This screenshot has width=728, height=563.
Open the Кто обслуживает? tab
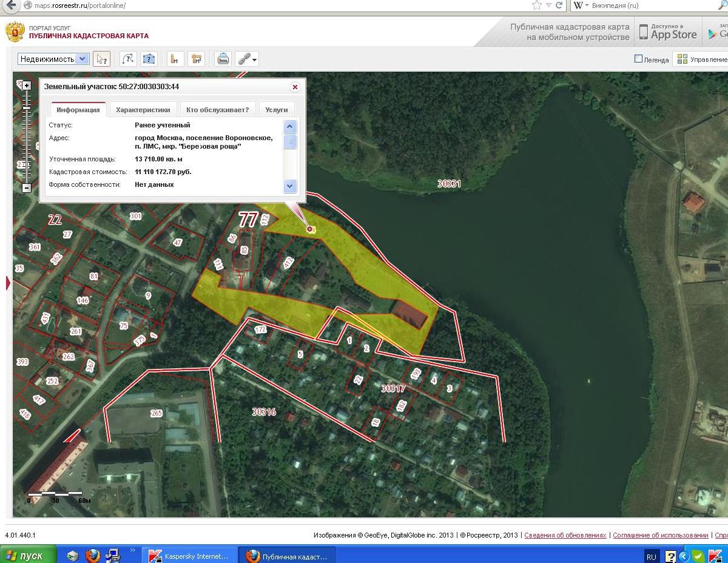(218, 110)
